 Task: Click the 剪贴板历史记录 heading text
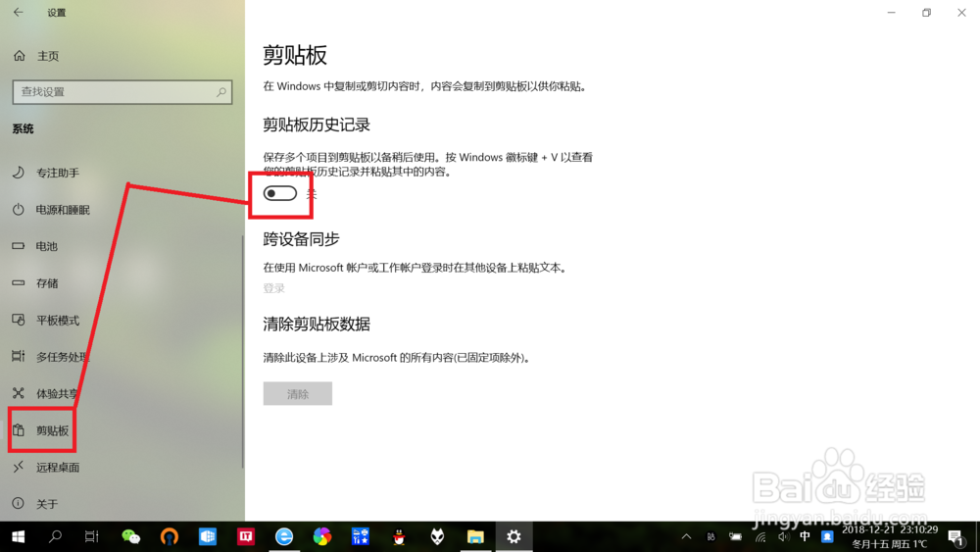click(317, 125)
